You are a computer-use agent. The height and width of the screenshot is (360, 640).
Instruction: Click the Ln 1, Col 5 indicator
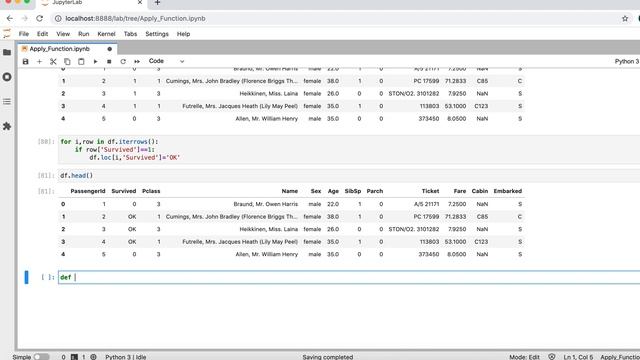pos(578,357)
